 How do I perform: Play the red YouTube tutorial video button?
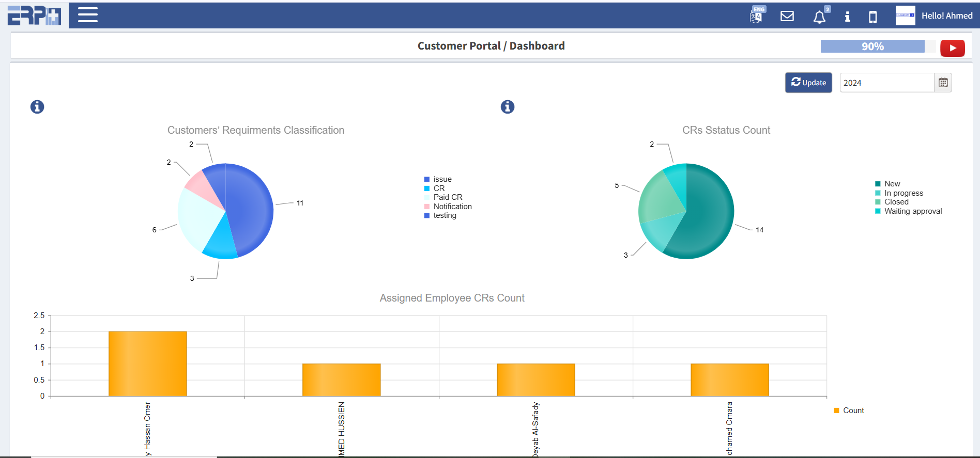[952, 48]
